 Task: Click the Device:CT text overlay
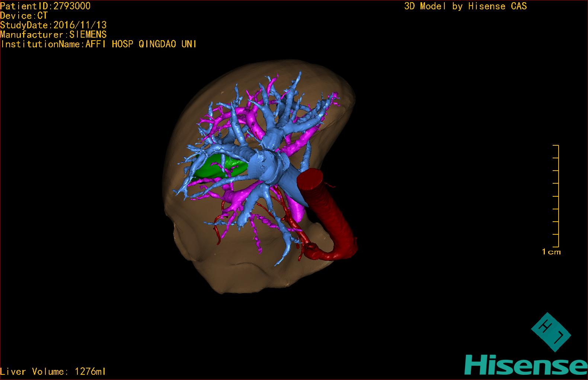[x=24, y=16]
